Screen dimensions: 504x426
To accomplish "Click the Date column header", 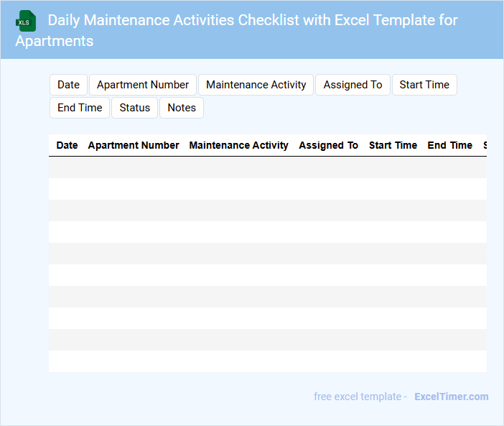I will coord(67,145).
